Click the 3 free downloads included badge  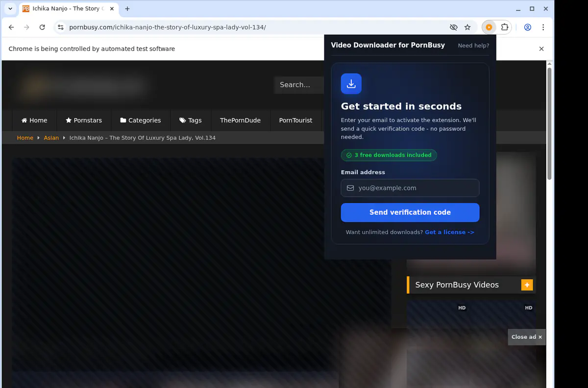pos(389,155)
